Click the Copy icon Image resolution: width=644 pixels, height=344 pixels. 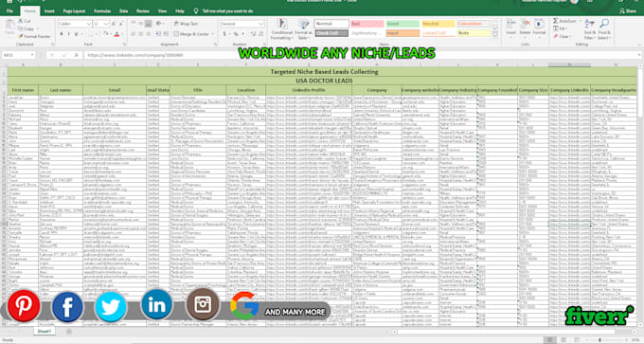click(22, 28)
